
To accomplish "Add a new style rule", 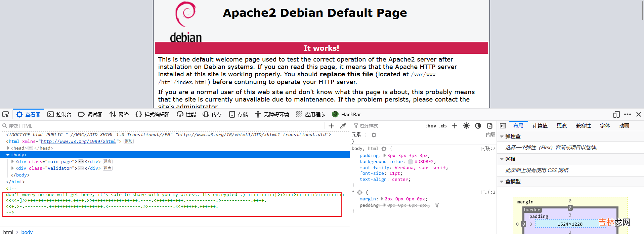I will (x=455, y=126).
